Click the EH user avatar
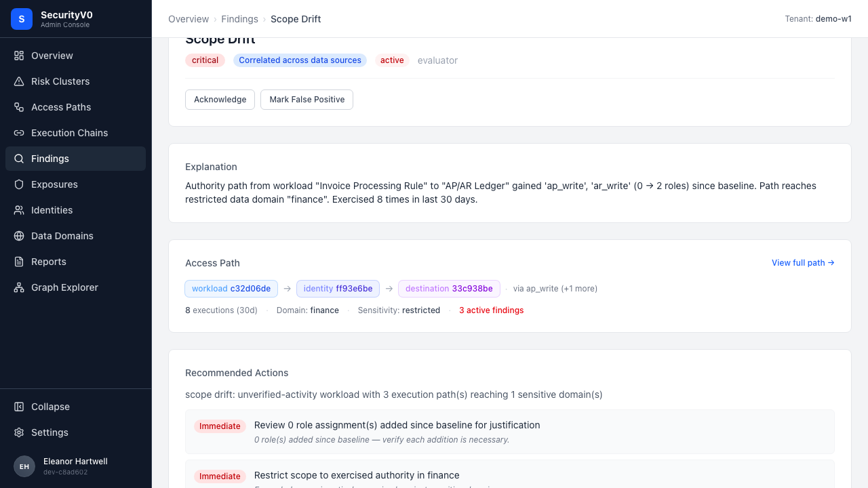The height and width of the screenshot is (488, 868). pyautogui.click(x=24, y=466)
